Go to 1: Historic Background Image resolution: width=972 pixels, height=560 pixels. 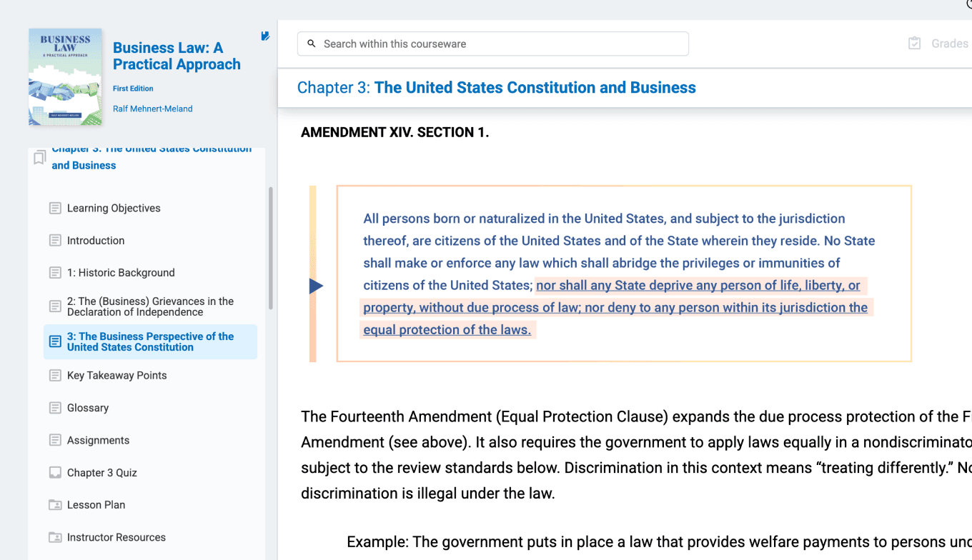[x=121, y=272]
